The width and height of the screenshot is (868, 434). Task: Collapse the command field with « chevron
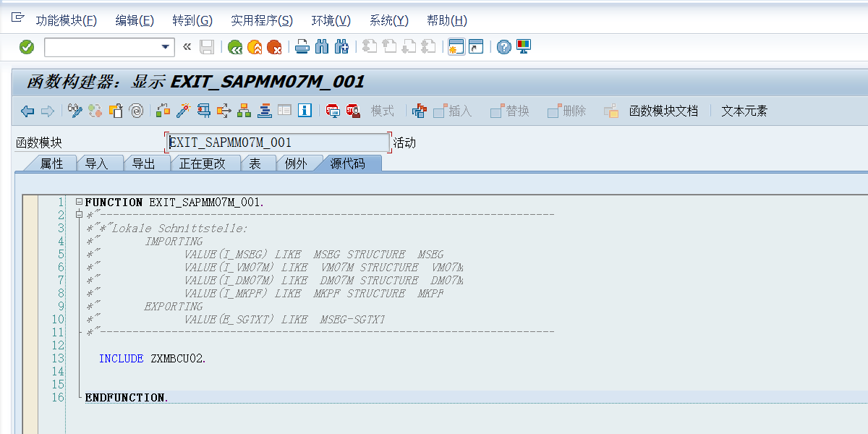pyautogui.click(x=187, y=47)
